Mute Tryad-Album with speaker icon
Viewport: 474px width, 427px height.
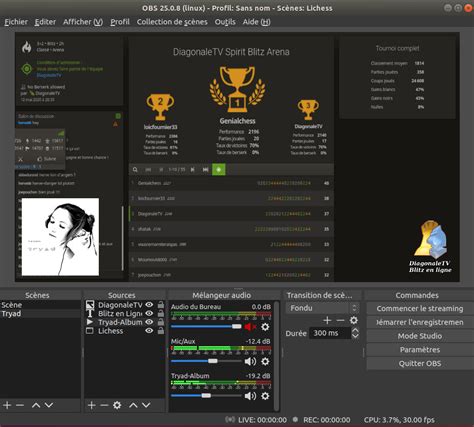click(250, 396)
